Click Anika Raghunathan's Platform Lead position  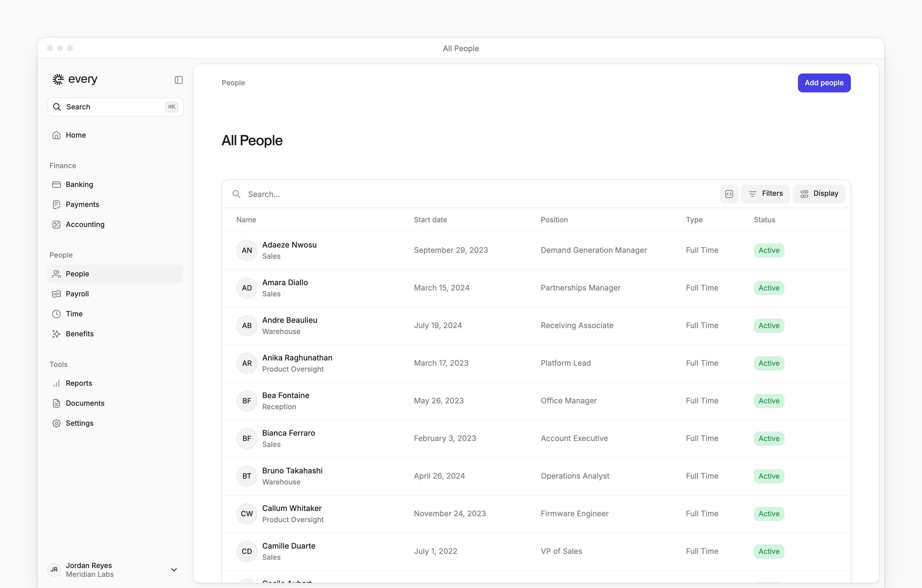(566, 363)
